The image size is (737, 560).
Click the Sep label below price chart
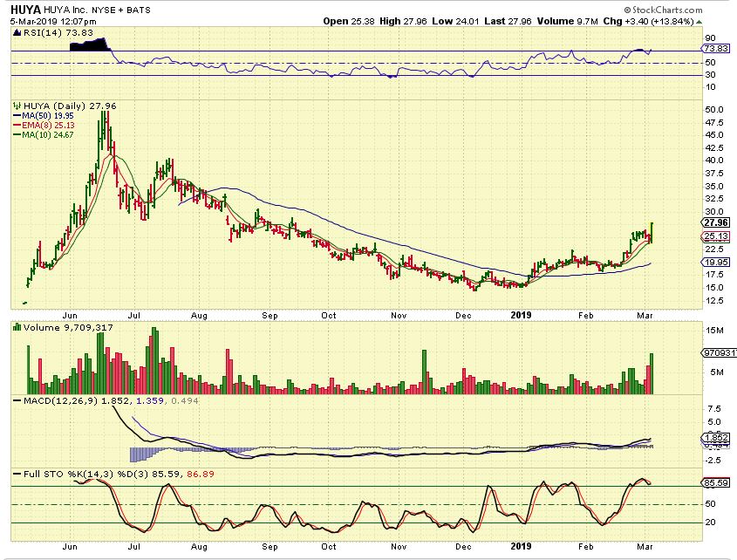pyautogui.click(x=270, y=316)
